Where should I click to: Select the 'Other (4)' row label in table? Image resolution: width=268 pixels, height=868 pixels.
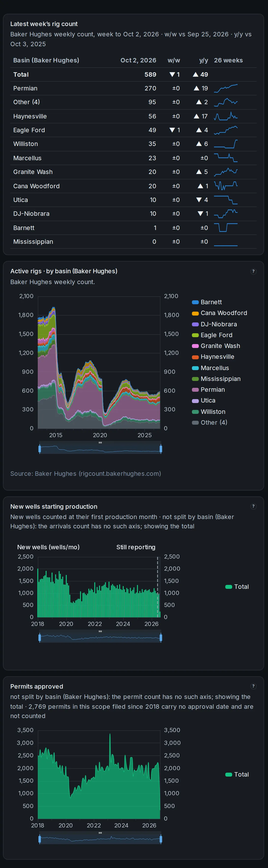pyautogui.click(x=27, y=102)
